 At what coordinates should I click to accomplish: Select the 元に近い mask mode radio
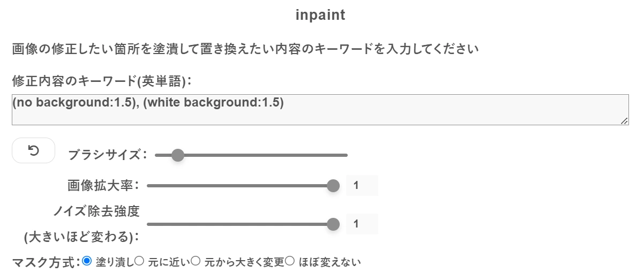pos(139,261)
